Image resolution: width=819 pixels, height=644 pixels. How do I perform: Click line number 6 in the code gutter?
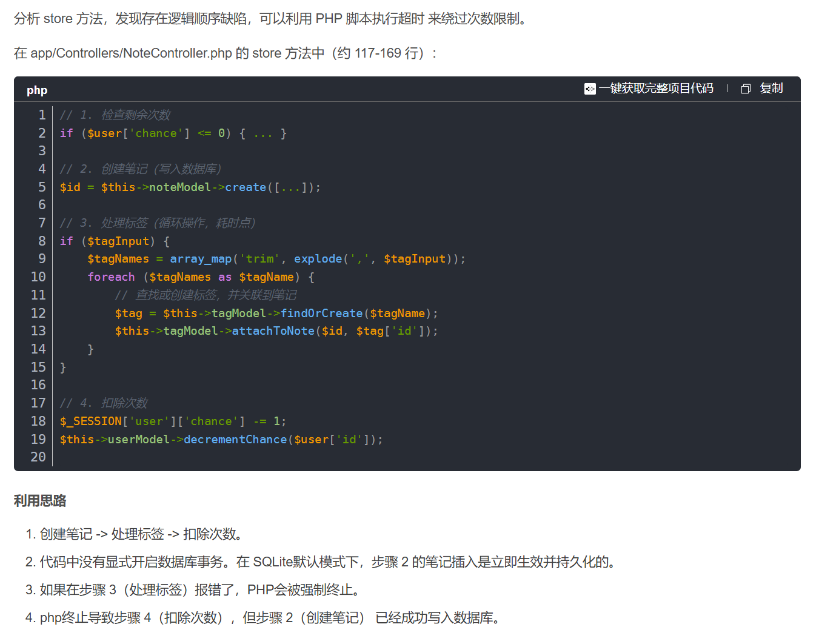click(42, 205)
